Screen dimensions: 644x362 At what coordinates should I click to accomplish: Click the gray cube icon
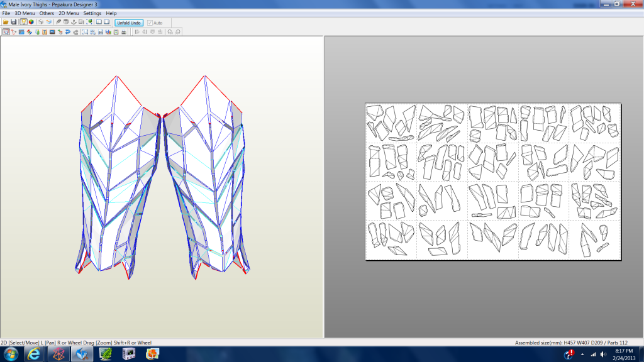[41, 22]
